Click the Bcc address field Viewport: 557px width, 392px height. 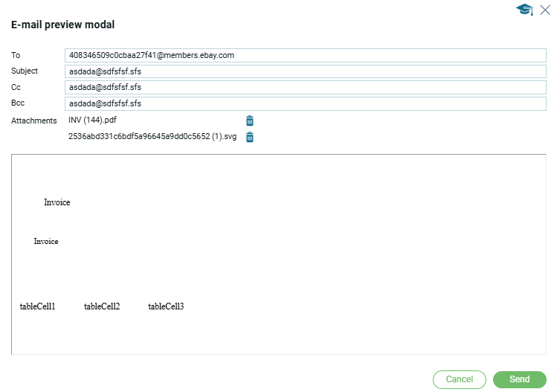tap(305, 103)
